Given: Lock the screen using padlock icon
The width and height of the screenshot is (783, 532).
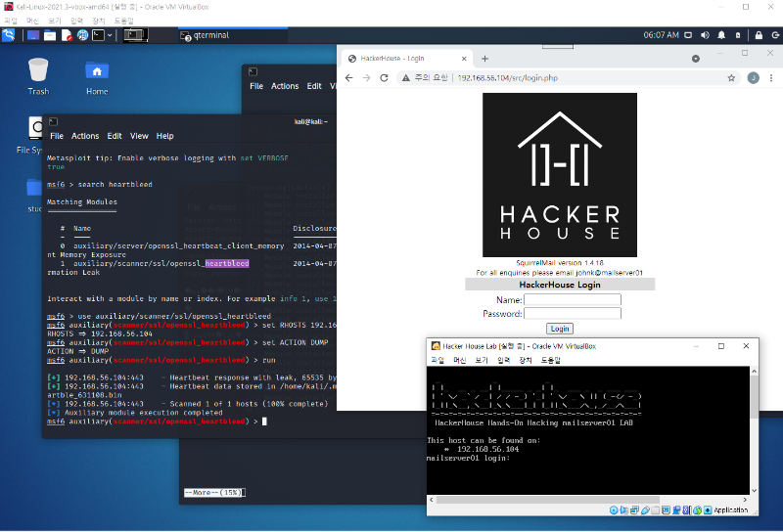Looking at the screenshot, I should tap(759, 35).
